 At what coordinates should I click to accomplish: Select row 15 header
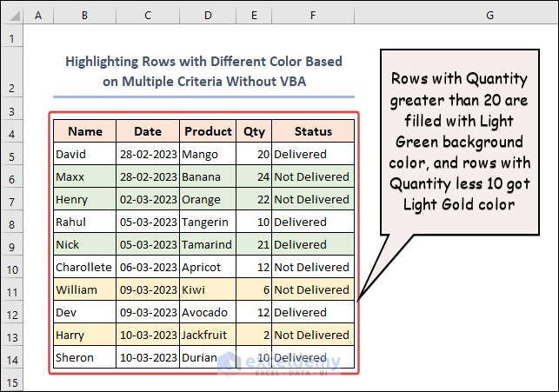[x=12, y=380]
